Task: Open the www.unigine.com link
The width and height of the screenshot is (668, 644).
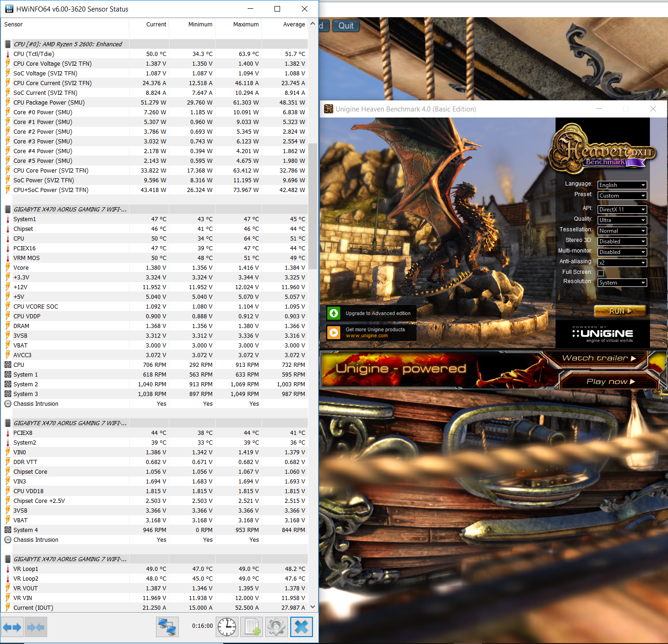Action: 367,336
